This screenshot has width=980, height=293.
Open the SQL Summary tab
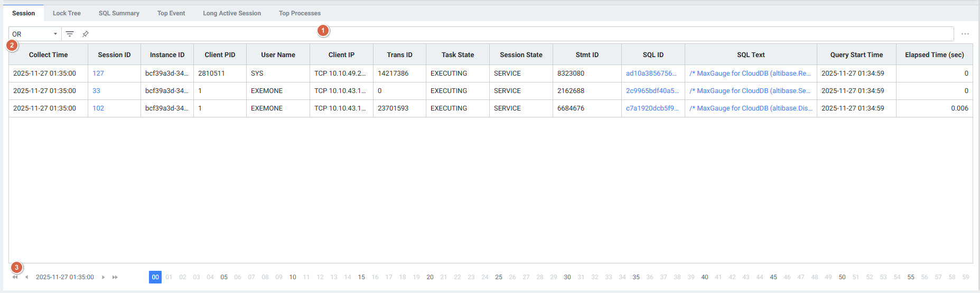(x=119, y=13)
